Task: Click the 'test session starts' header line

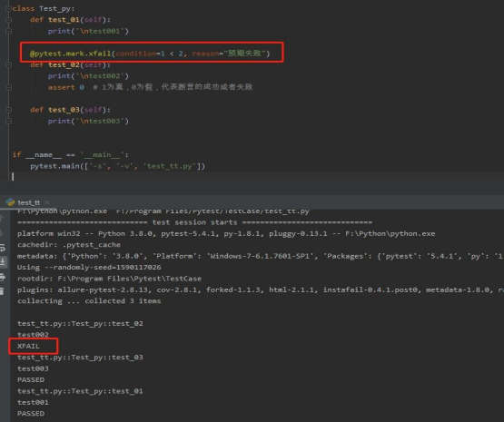Action: pyautogui.click(x=194, y=222)
